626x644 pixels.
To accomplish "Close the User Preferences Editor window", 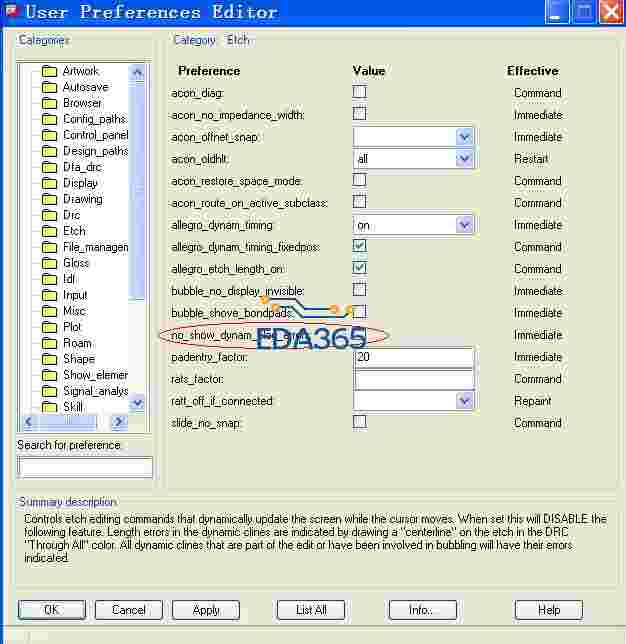I will pos(611,12).
